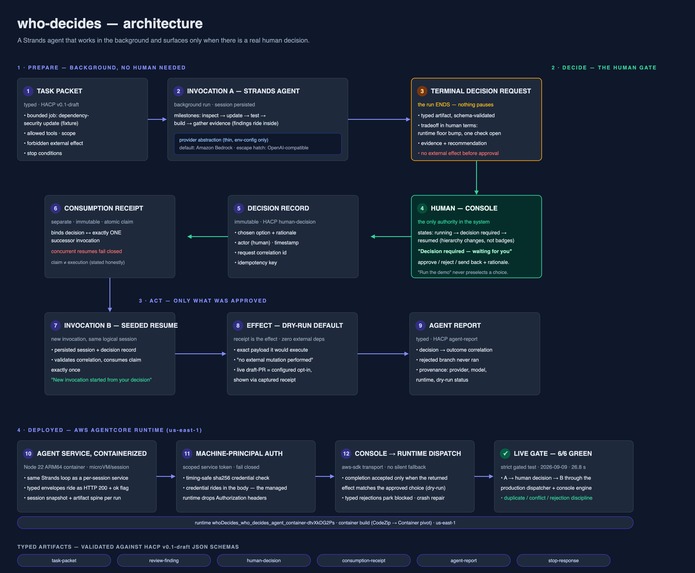Click the 'CONSOLE → RUNTIME DISPATCH' card title
Screen dimensions: 695x573
[408, 453]
